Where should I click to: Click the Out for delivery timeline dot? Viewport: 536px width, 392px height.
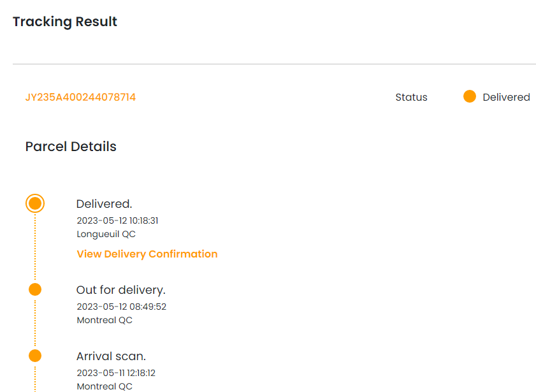[35, 289]
